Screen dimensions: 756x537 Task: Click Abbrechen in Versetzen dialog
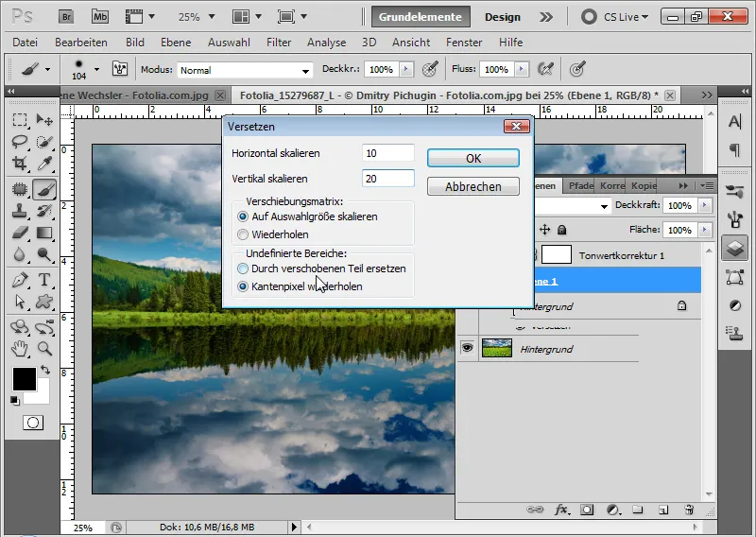(473, 186)
